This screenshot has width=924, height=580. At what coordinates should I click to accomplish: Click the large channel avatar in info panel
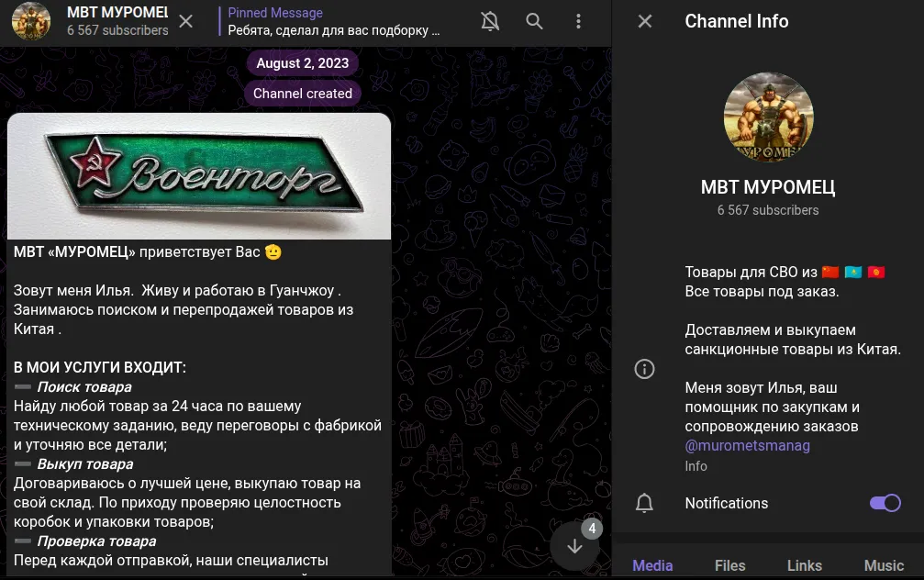pyautogui.click(x=768, y=117)
